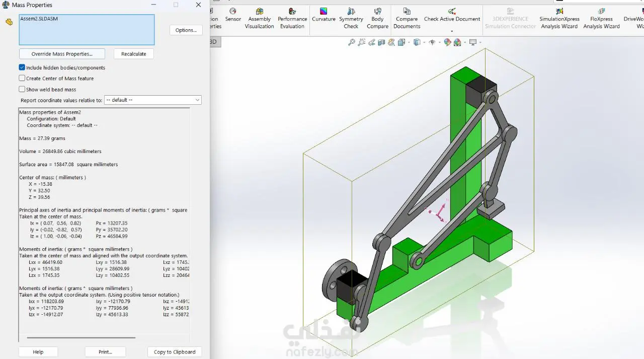Click the 3DEXPERIENCE Simulation Connector icon
The width and height of the screenshot is (644, 359).
pos(510,11)
